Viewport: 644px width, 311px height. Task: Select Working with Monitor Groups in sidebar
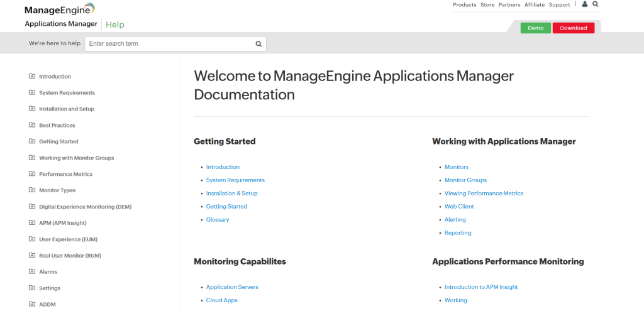click(x=76, y=158)
